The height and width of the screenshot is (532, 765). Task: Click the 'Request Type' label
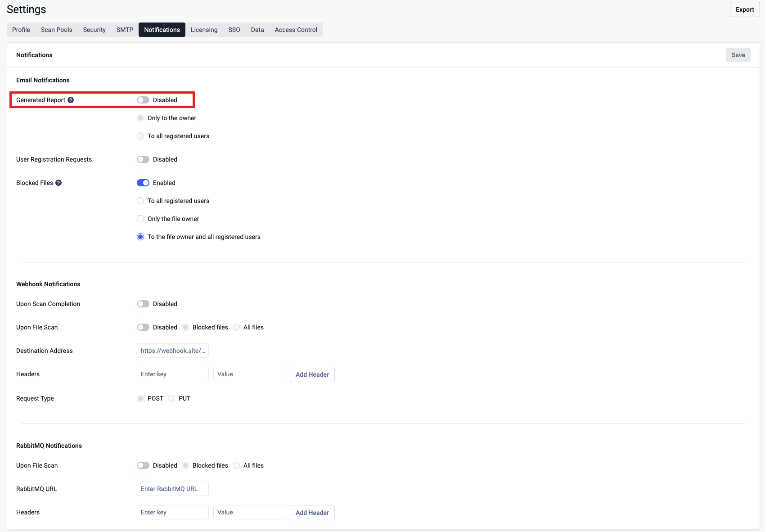35,398
